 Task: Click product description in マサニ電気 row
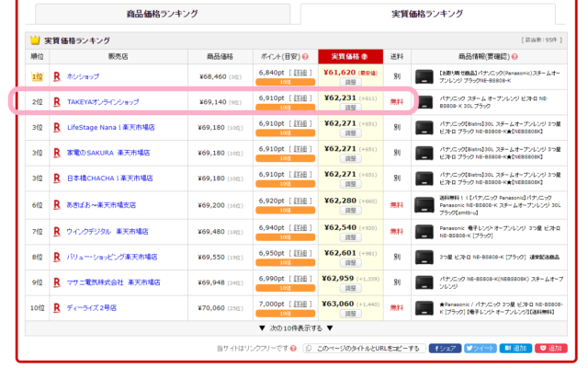[501, 282]
